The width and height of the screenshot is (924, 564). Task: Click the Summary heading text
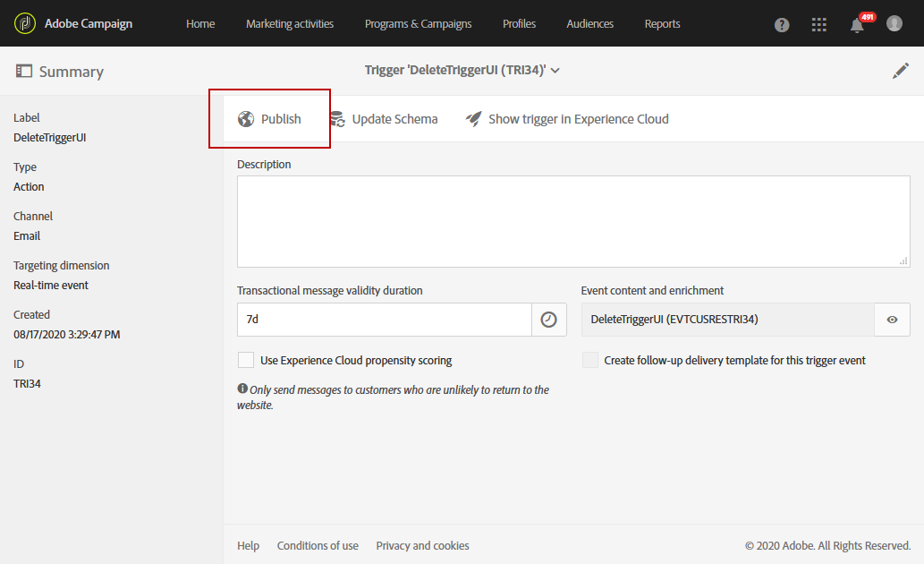point(72,72)
